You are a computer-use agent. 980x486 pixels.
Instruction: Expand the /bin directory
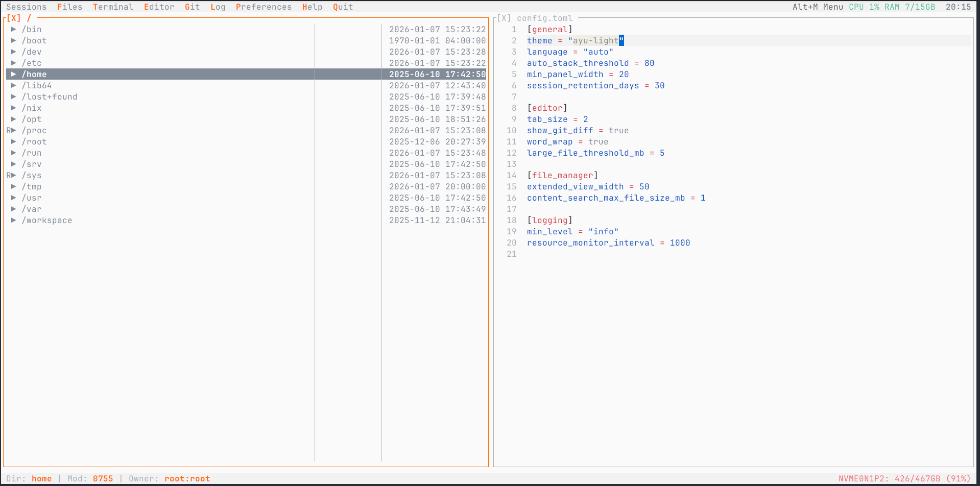[x=13, y=29]
